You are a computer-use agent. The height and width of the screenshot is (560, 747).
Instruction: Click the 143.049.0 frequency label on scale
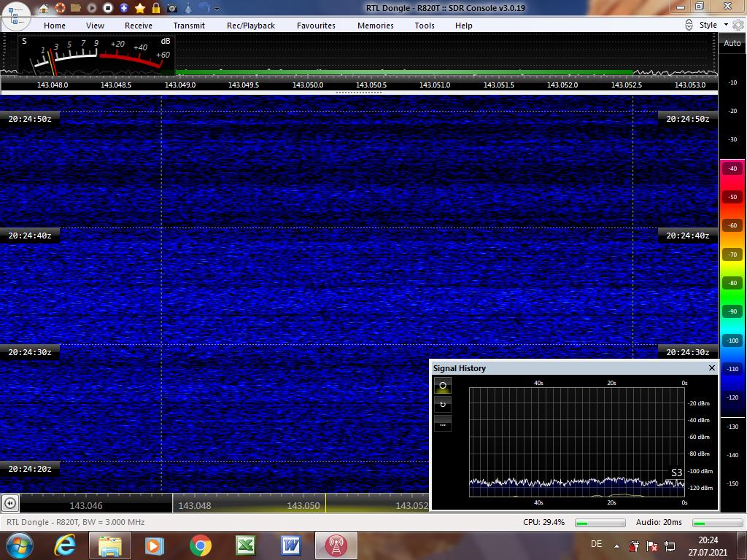(x=180, y=85)
